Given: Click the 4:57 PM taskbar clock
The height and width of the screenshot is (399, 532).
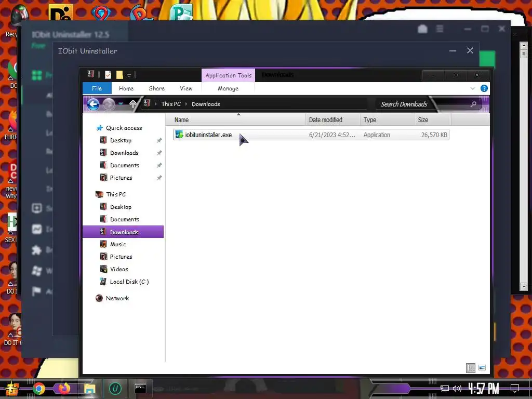Looking at the screenshot, I should point(484,389).
